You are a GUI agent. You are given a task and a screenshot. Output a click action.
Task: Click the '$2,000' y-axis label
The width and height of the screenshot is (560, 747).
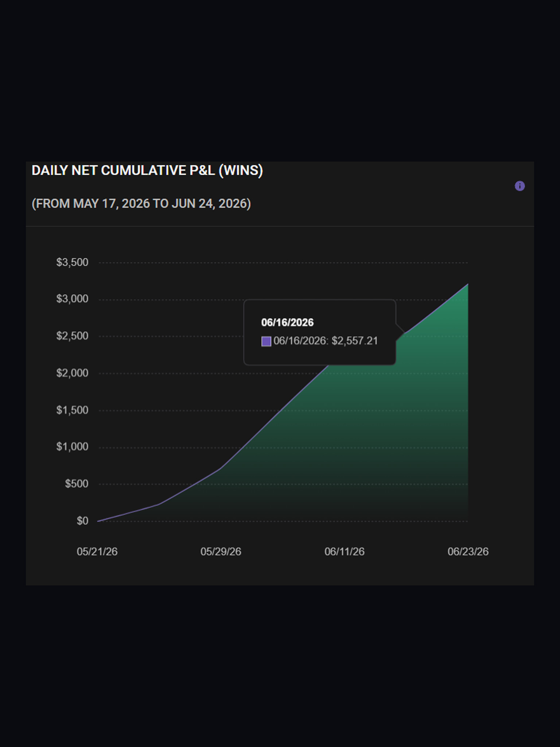[72, 373]
